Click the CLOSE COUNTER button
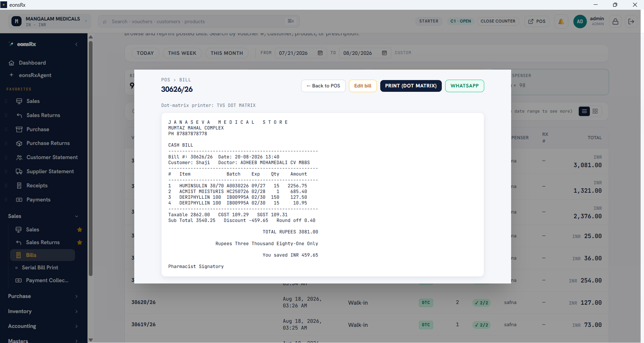 click(x=498, y=21)
